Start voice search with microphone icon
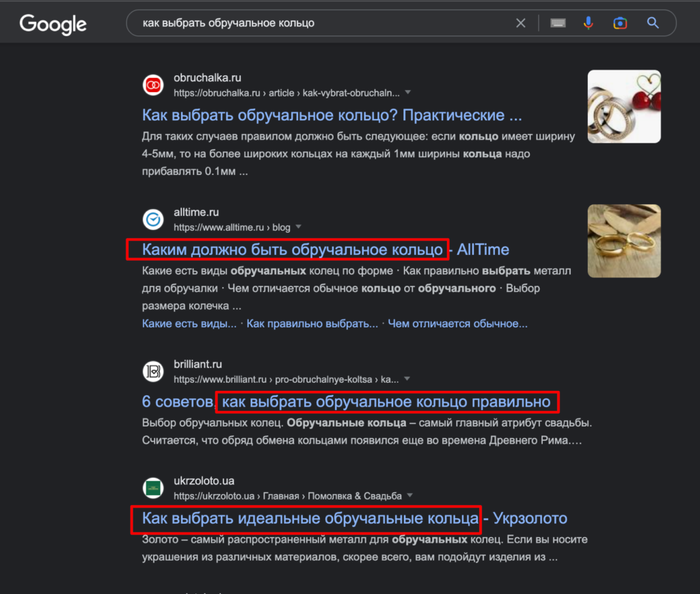This screenshot has height=594, width=700. tap(588, 23)
